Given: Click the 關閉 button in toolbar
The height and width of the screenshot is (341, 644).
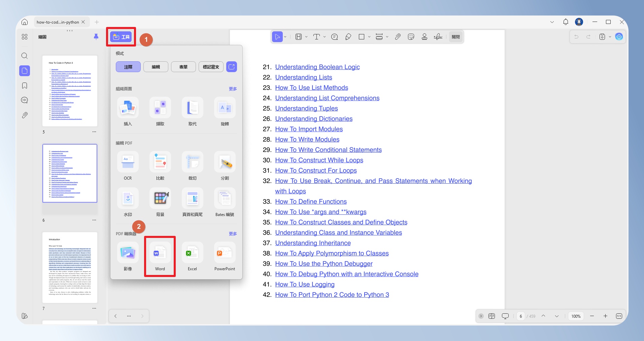Looking at the screenshot, I should pyautogui.click(x=456, y=37).
